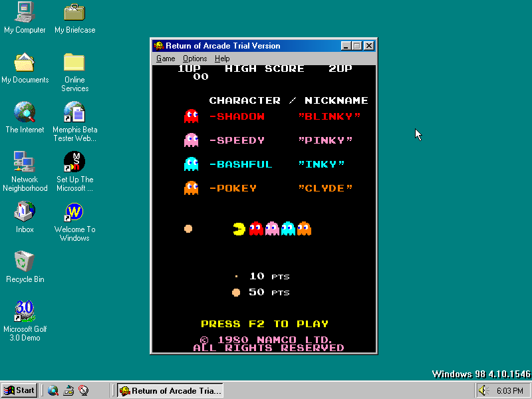Minimize the Return of Arcade window

click(x=346, y=45)
